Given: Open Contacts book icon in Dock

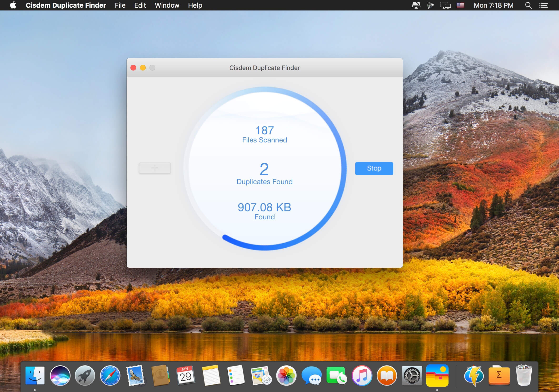Looking at the screenshot, I should point(160,376).
